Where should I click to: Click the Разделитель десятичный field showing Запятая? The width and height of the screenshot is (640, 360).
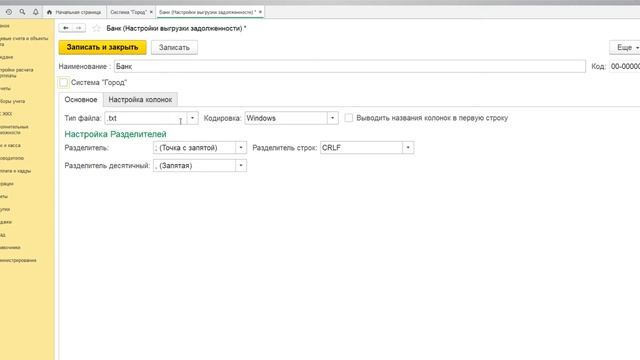(x=194, y=166)
